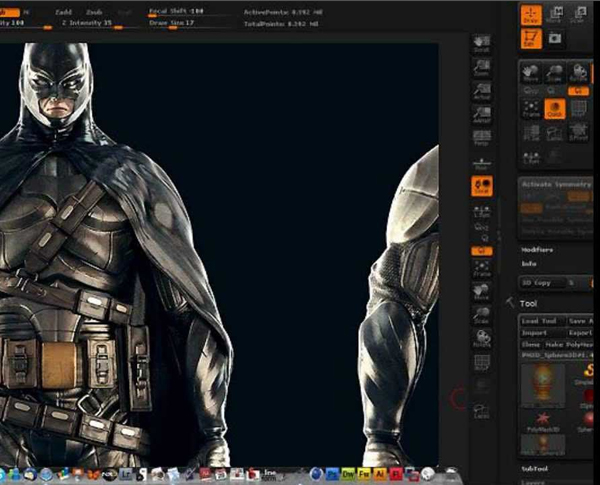Select Lasso on the right shelf
This screenshot has width=600, height=485.
(x=482, y=412)
